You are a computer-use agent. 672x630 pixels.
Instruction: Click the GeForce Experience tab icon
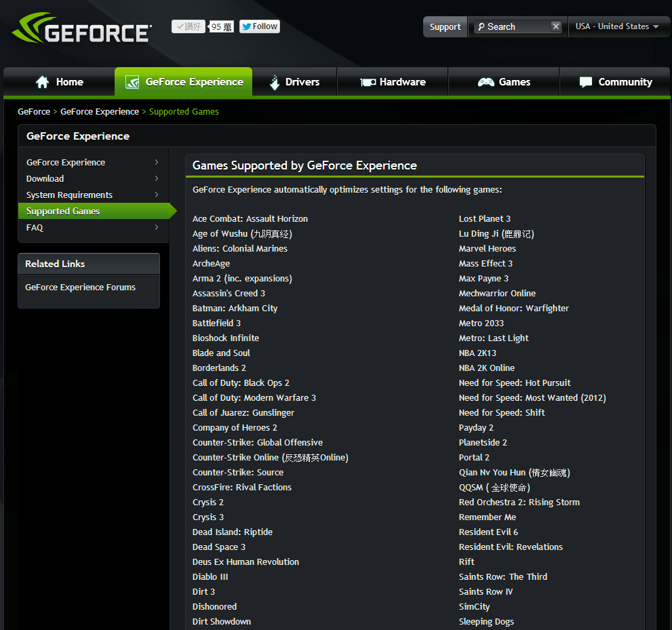point(132,82)
